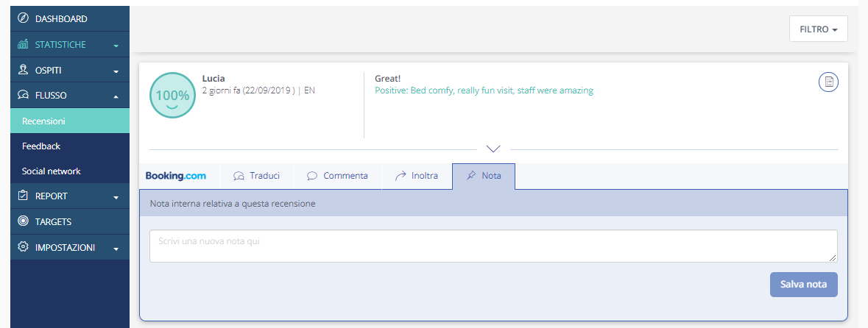Screen dimensions: 868x328
Task: Click the Impostazioni label in the sidebar
Action: coord(65,246)
